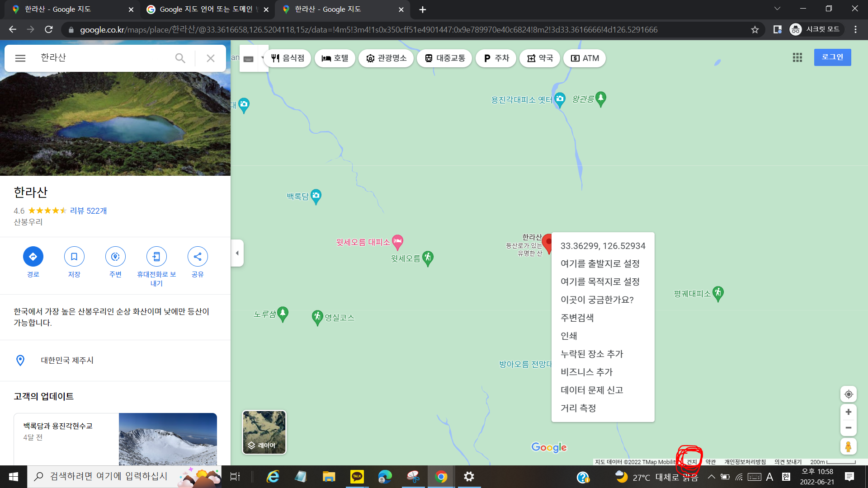868x488 pixels.
Task: Click the 음식점 restaurants filter chip
Action: (x=288, y=58)
